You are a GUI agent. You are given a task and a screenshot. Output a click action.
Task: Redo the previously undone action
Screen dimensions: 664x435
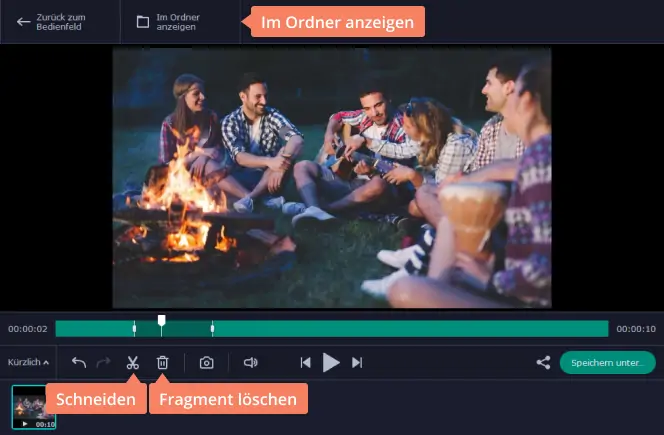[x=103, y=363]
